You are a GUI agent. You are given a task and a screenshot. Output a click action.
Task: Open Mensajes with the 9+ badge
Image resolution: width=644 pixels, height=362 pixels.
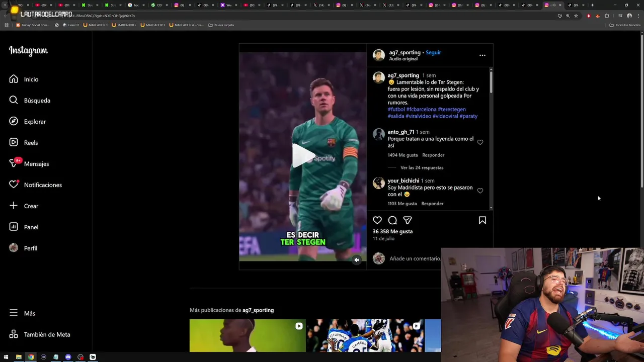click(29, 164)
